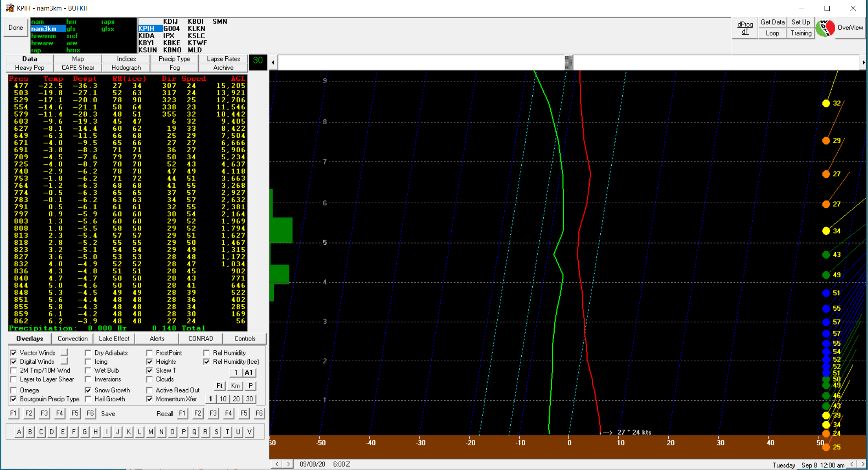Toggle the Digital Winds checkbox

14,362
